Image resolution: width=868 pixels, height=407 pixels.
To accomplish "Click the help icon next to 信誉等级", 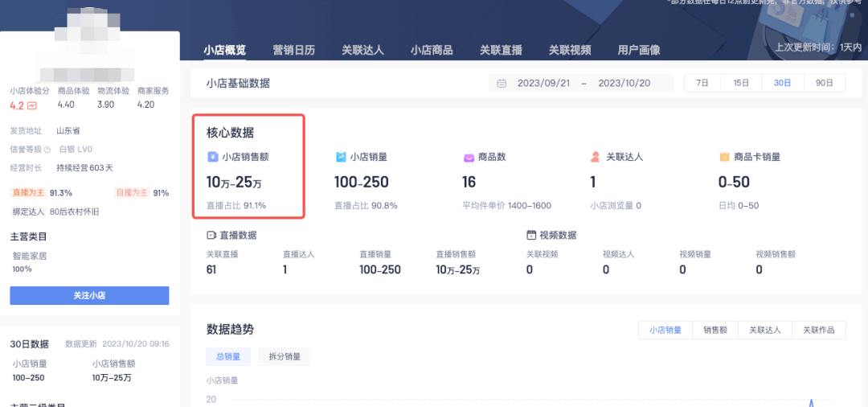I will pyautogui.click(x=47, y=150).
